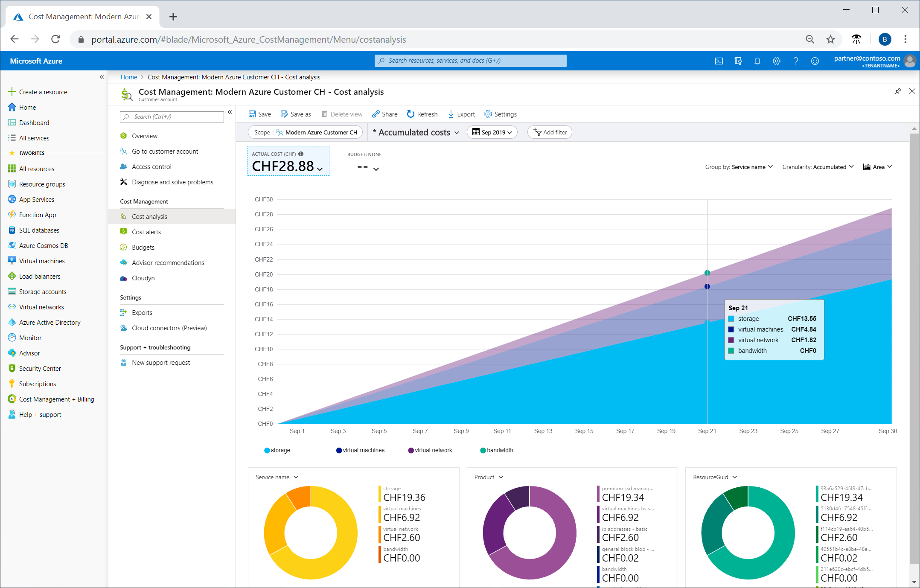Toggle the storage series in legend
920x588 pixels.
pyautogui.click(x=277, y=450)
